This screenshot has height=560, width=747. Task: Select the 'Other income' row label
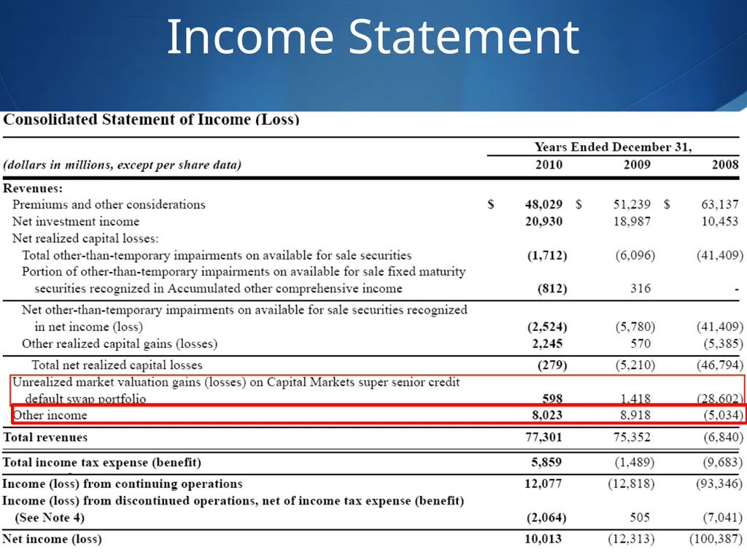(x=50, y=415)
